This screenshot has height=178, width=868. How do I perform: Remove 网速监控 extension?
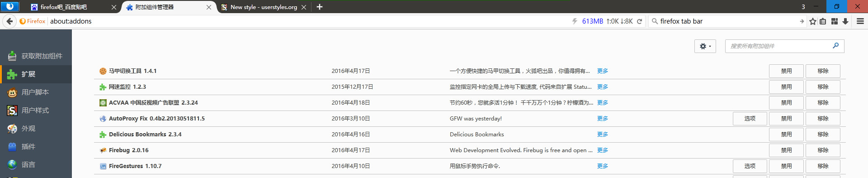pos(823,87)
